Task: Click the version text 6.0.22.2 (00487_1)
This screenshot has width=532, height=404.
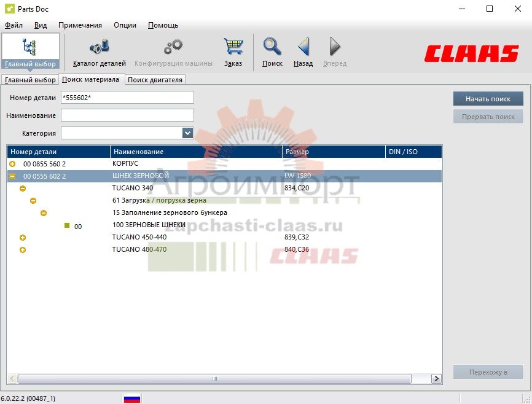Action: pyautogui.click(x=28, y=398)
